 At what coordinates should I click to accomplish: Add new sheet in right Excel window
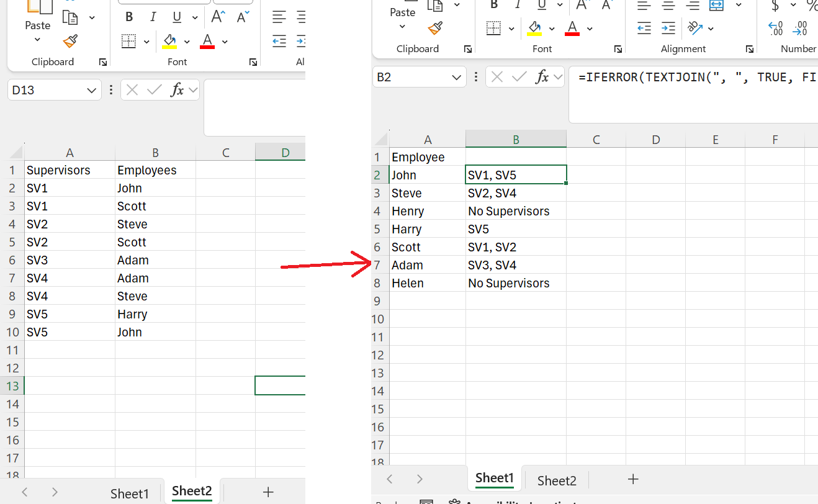(633, 479)
